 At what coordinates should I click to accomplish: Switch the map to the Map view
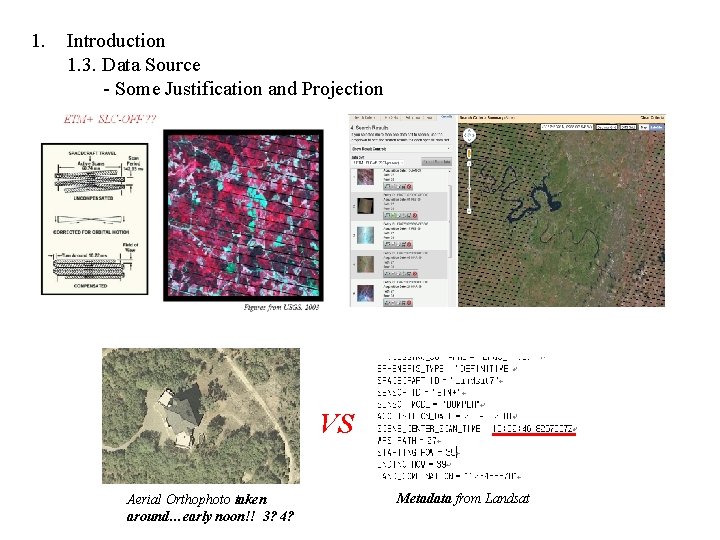(644, 127)
